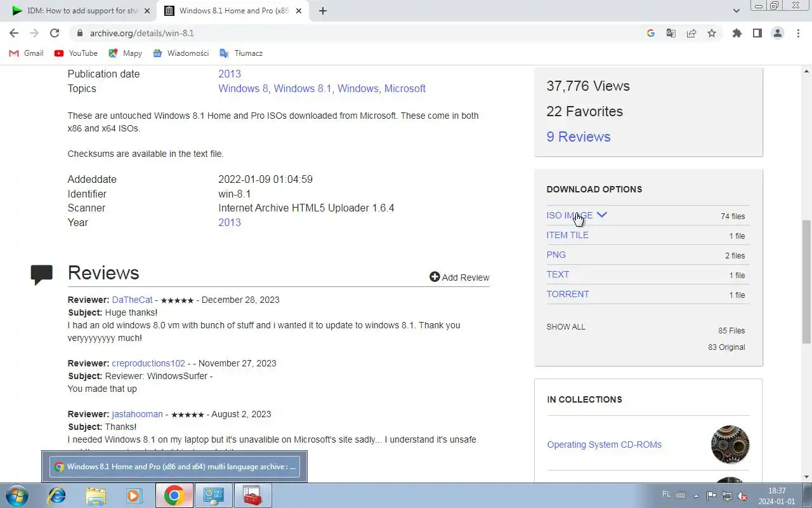Open Windows Media Player taskbar icon
812x508 pixels.
click(134, 495)
